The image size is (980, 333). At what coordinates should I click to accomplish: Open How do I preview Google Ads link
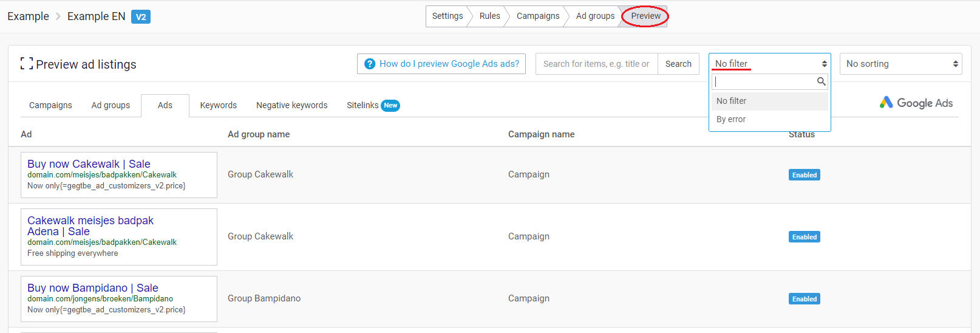click(449, 64)
